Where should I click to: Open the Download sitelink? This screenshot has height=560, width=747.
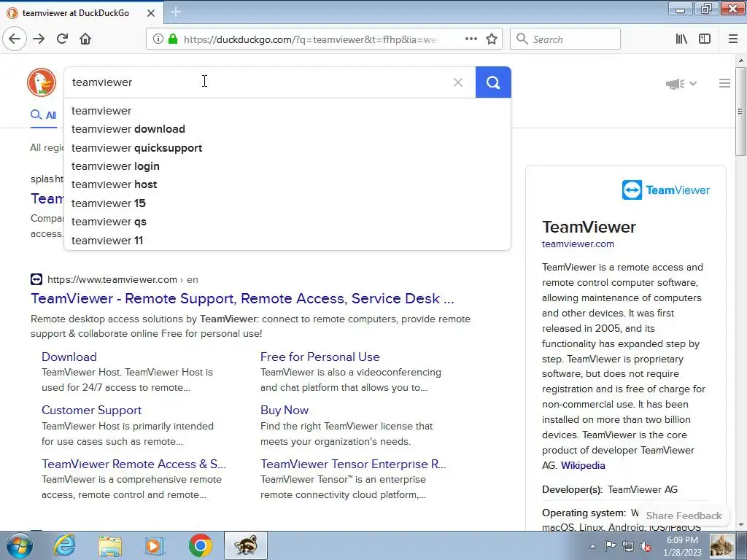[x=69, y=357]
